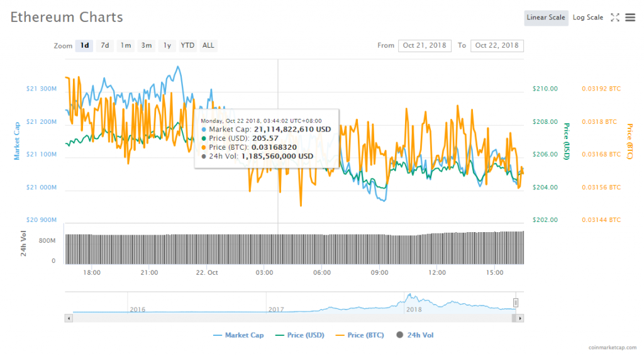This screenshot has width=644, height=356.
Task: Switch to Log Scale
Action: [587, 18]
